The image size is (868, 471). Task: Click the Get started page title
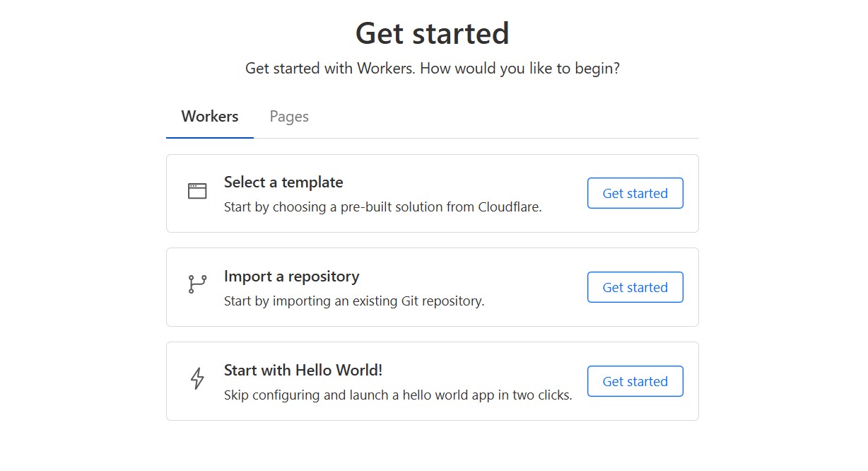point(433,33)
